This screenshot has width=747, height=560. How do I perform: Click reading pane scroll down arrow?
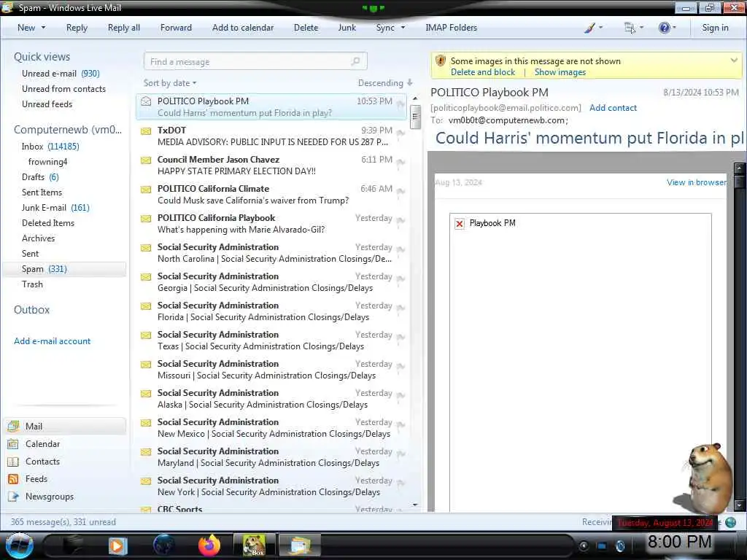coord(740,505)
